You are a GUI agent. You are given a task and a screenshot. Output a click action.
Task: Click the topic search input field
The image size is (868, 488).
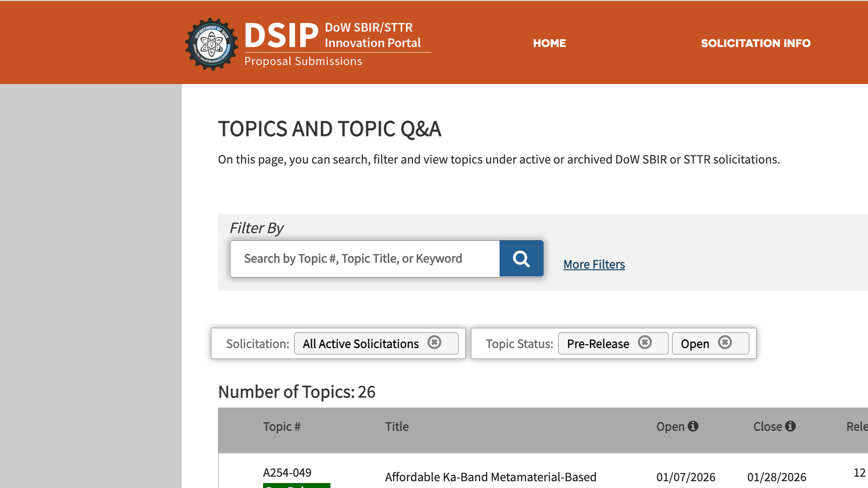[364, 258]
